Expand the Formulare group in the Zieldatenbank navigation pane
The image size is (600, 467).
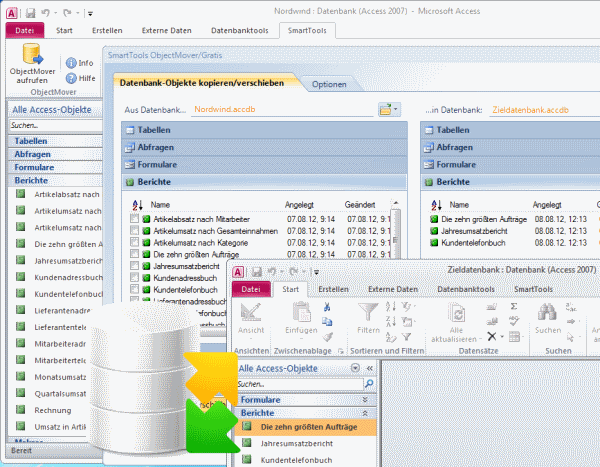pyautogui.click(x=305, y=400)
